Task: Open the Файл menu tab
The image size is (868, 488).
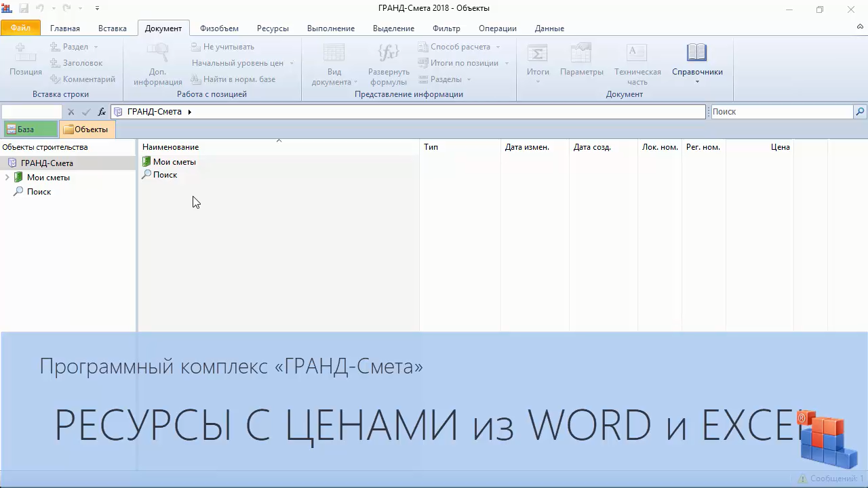Action: pos(20,28)
